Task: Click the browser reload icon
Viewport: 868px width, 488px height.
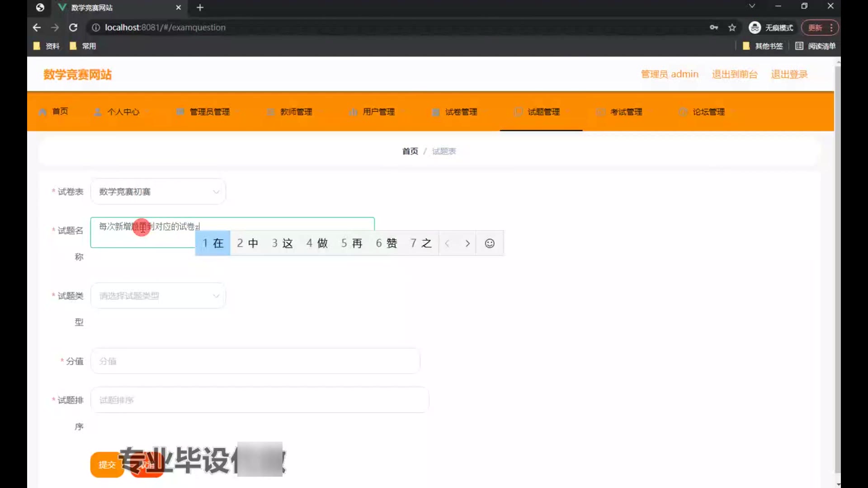Action: coord(73,28)
